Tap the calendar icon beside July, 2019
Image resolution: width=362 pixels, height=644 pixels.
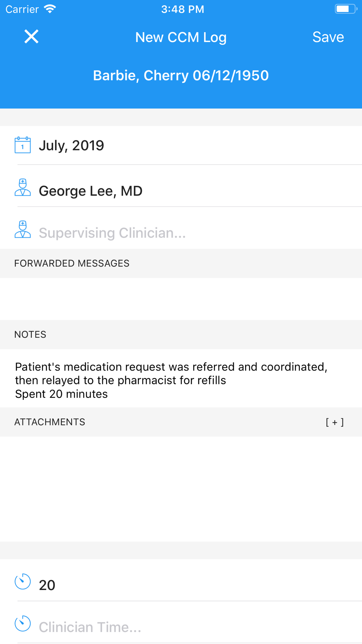click(22, 145)
